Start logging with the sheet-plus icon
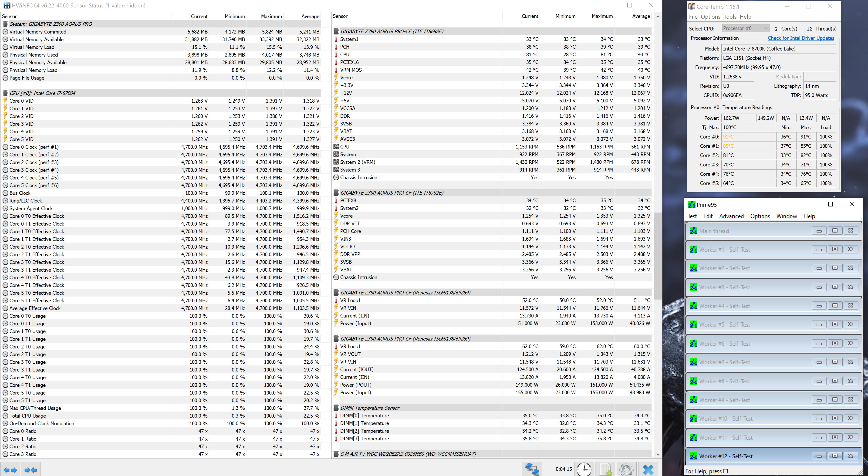868x476 pixels. click(x=605, y=469)
